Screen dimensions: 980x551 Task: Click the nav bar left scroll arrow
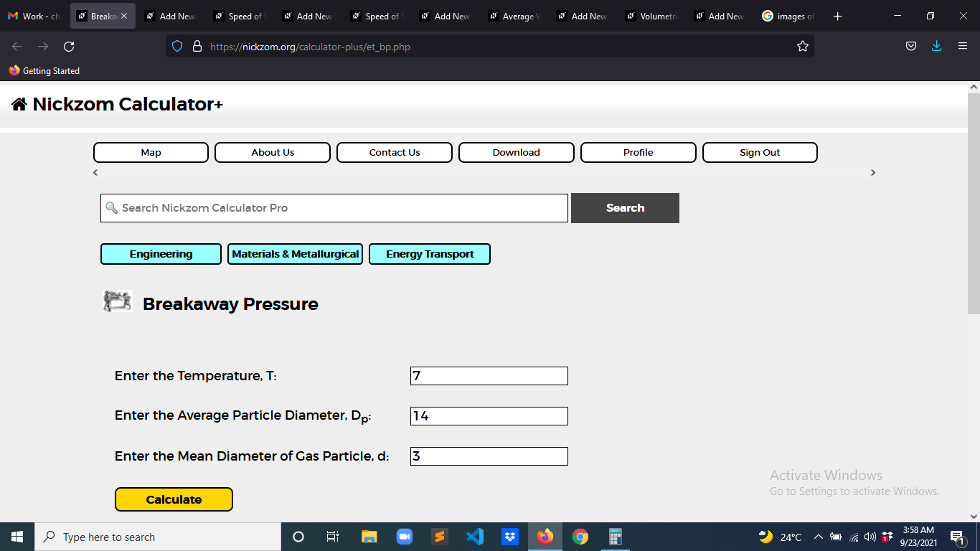coord(95,173)
